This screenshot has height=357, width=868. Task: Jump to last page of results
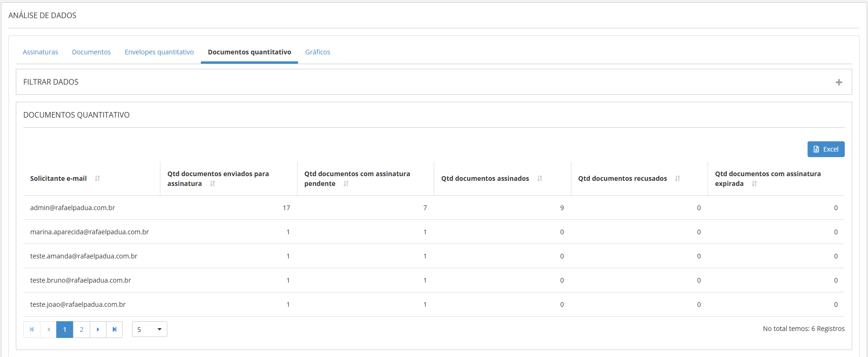pos(114,330)
